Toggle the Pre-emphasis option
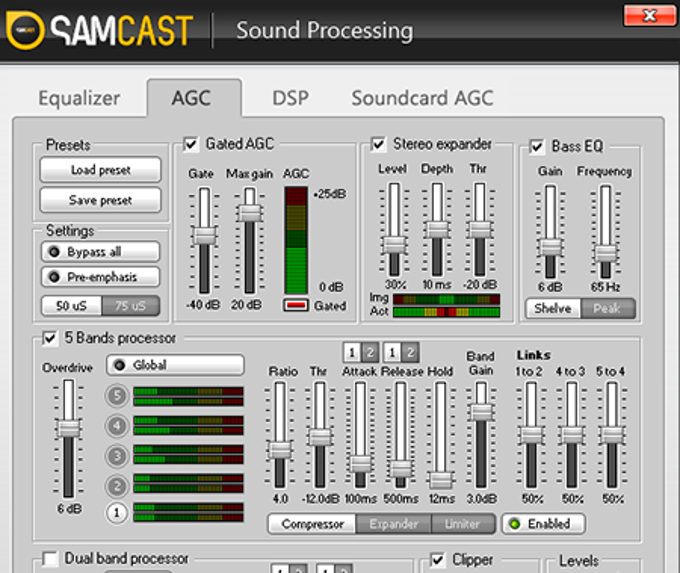This screenshot has height=573, width=680. pyautogui.click(x=101, y=277)
